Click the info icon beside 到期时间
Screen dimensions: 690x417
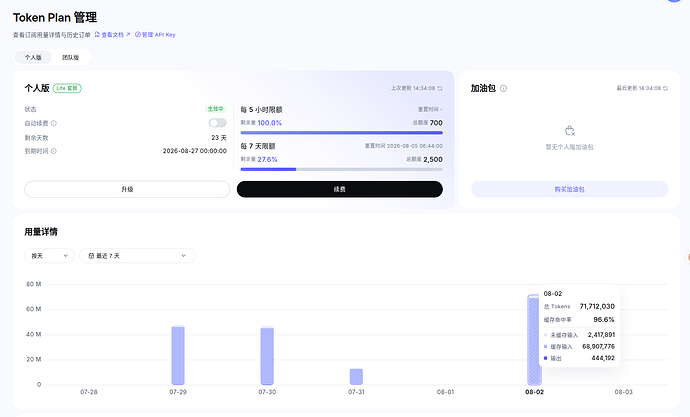[x=54, y=151]
